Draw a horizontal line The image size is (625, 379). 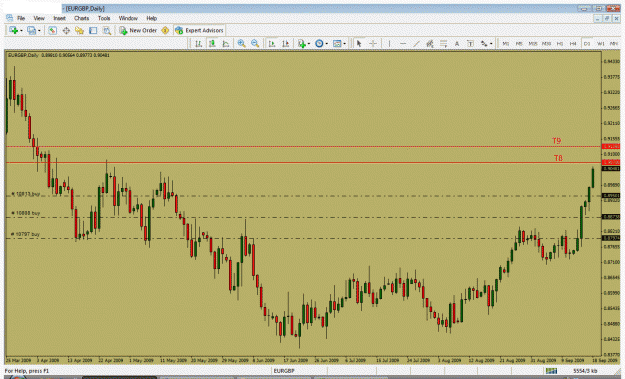pos(403,43)
